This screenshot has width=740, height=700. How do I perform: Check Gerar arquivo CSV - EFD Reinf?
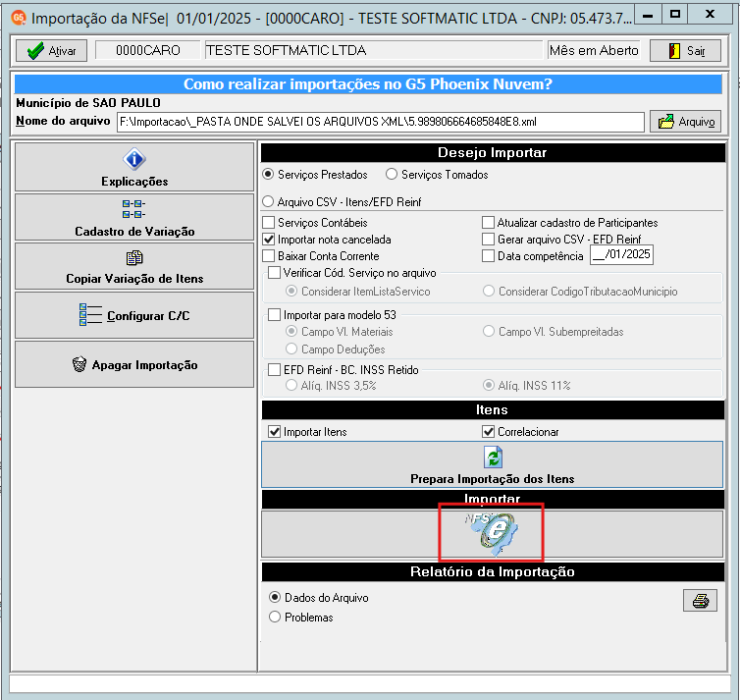click(488, 240)
